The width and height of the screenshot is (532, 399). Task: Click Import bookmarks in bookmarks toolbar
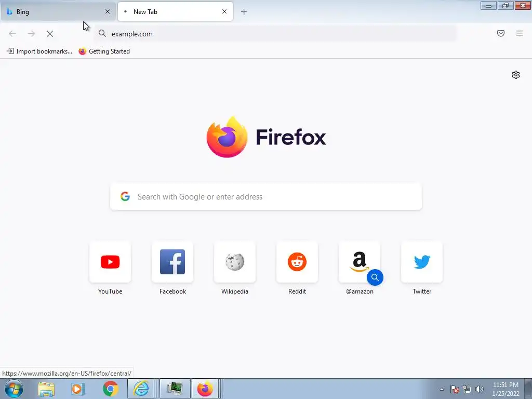[39, 51]
